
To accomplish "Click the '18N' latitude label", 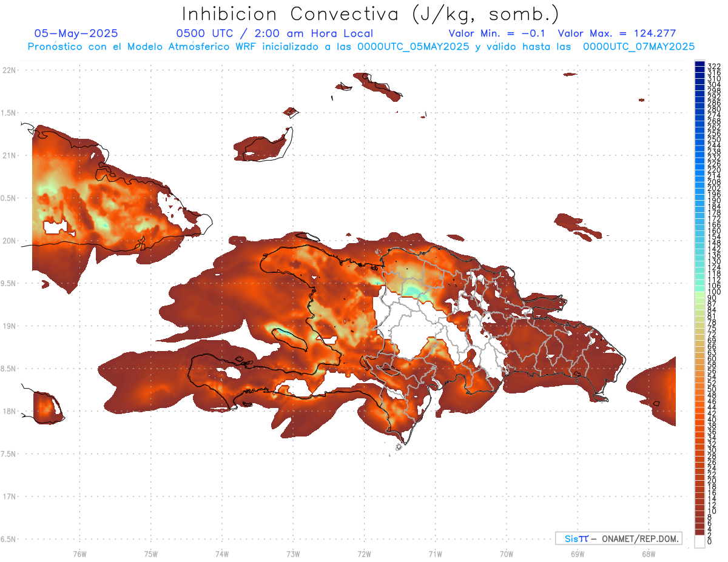I will click(x=8, y=412).
